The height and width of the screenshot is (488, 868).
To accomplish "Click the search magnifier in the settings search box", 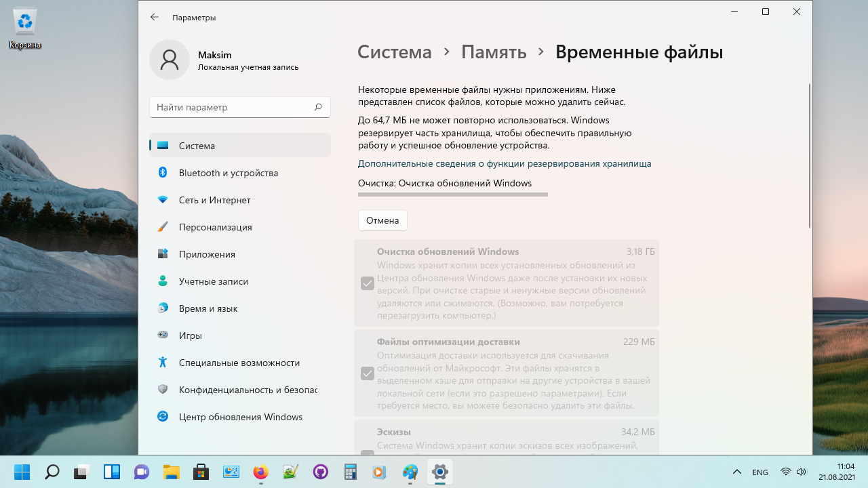I will (318, 107).
